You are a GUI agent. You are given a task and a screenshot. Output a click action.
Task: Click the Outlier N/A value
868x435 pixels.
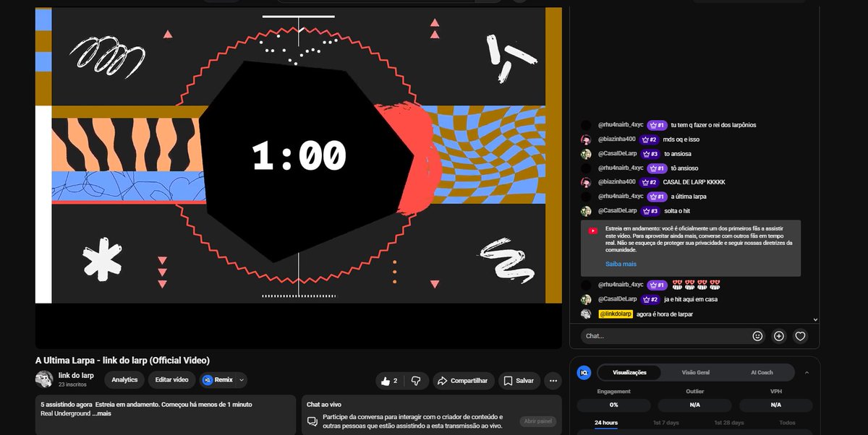694,405
